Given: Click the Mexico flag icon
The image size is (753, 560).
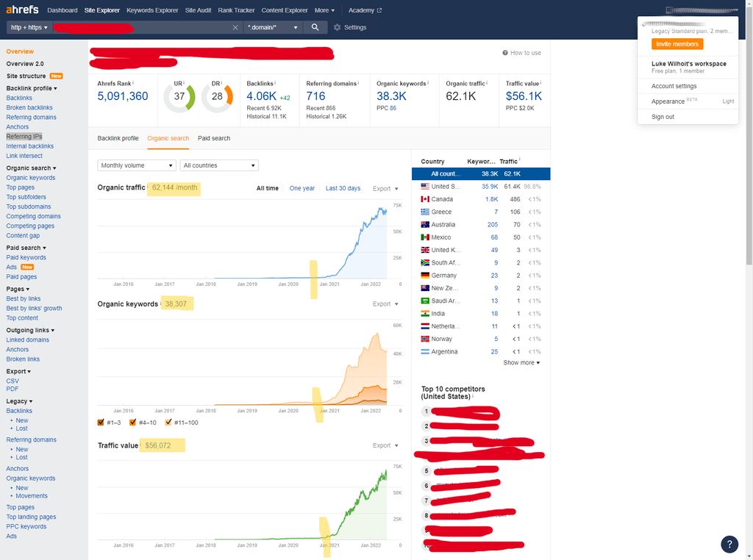Looking at the screenshot, I should [x=425, y=237].
